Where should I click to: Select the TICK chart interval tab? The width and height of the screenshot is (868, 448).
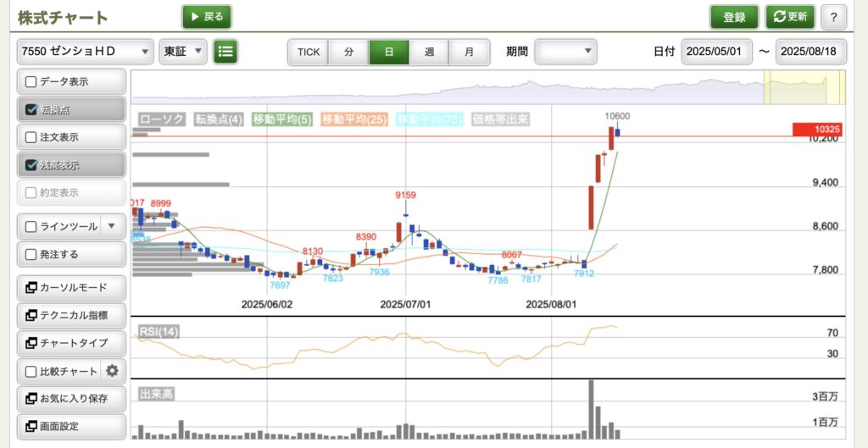pyautogui.click(x=309, y=52)
